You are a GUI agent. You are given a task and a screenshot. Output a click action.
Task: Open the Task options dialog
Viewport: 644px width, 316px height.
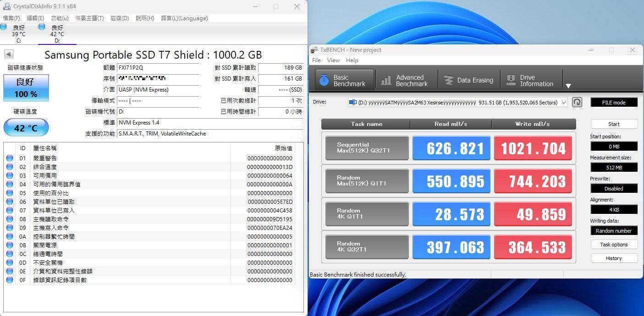click(614, 244)
